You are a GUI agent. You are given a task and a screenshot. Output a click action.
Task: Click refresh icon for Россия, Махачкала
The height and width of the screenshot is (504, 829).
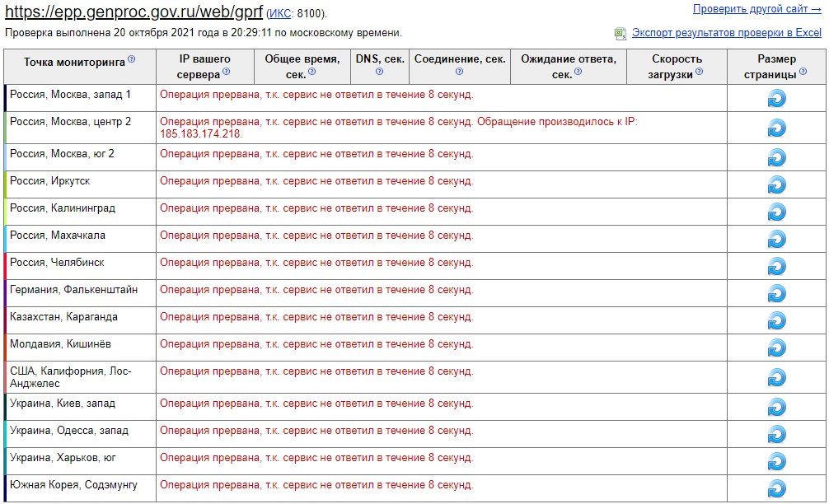[x=776, y=240]
